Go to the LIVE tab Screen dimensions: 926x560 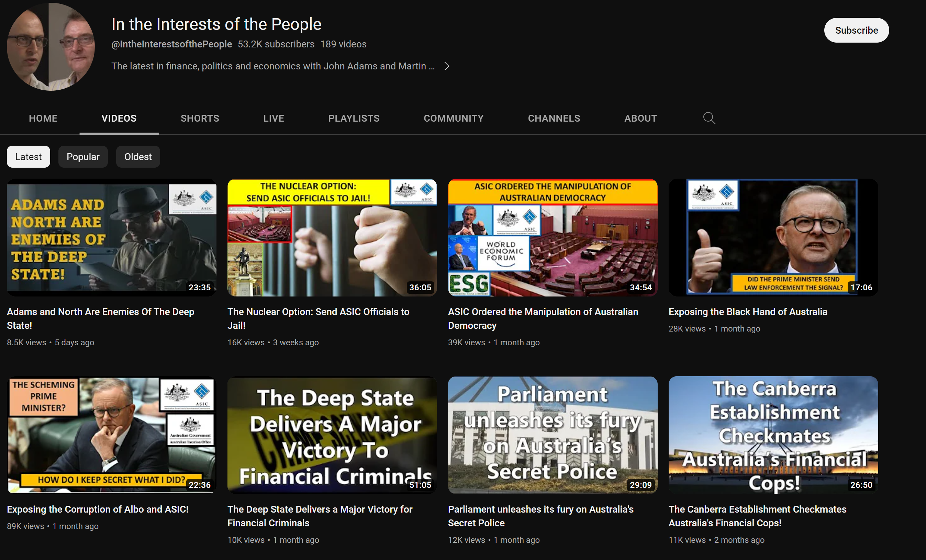click(274, 119)
